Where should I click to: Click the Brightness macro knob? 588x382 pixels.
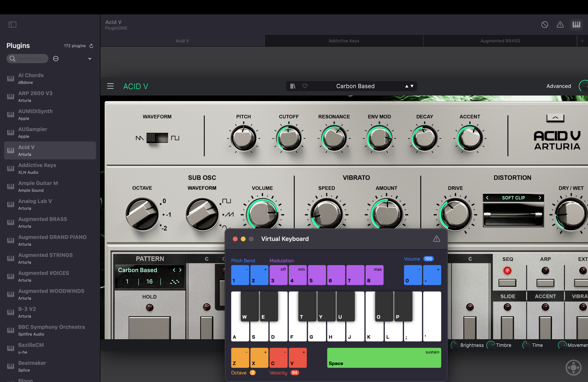[x=455, y=345]
